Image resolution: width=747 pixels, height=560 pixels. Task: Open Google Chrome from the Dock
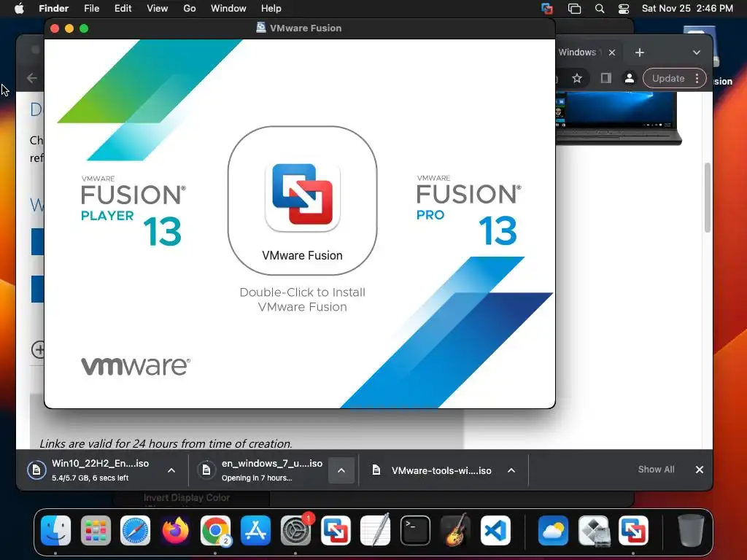(215, 530)
